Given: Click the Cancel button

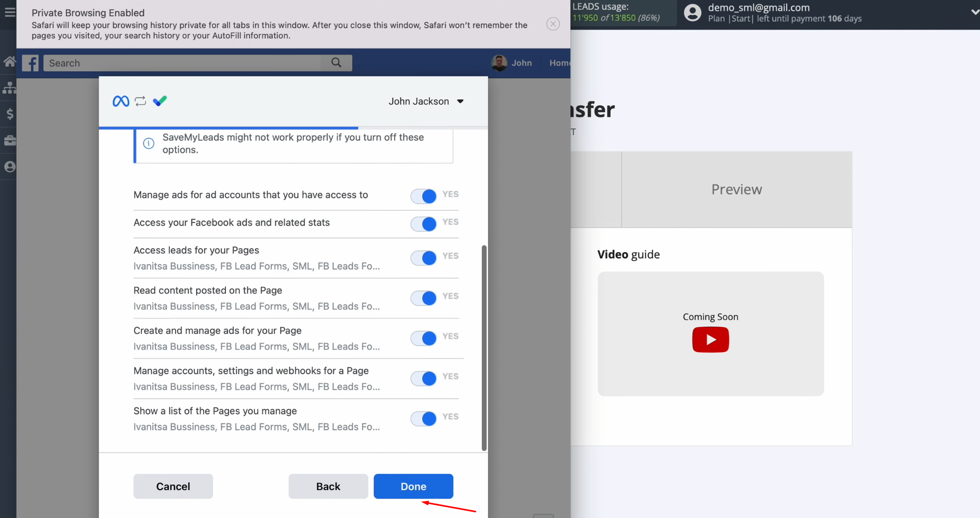Looking at the screenshot, I should 173,486.
